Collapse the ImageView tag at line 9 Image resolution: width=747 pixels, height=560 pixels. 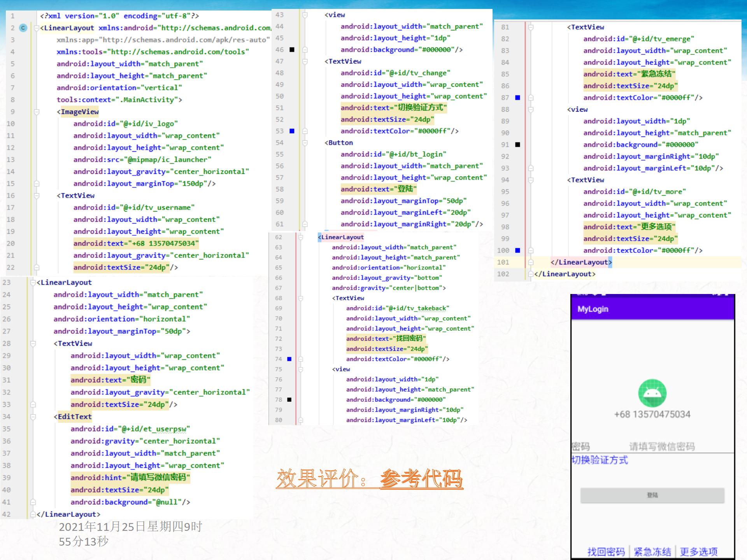37,112
